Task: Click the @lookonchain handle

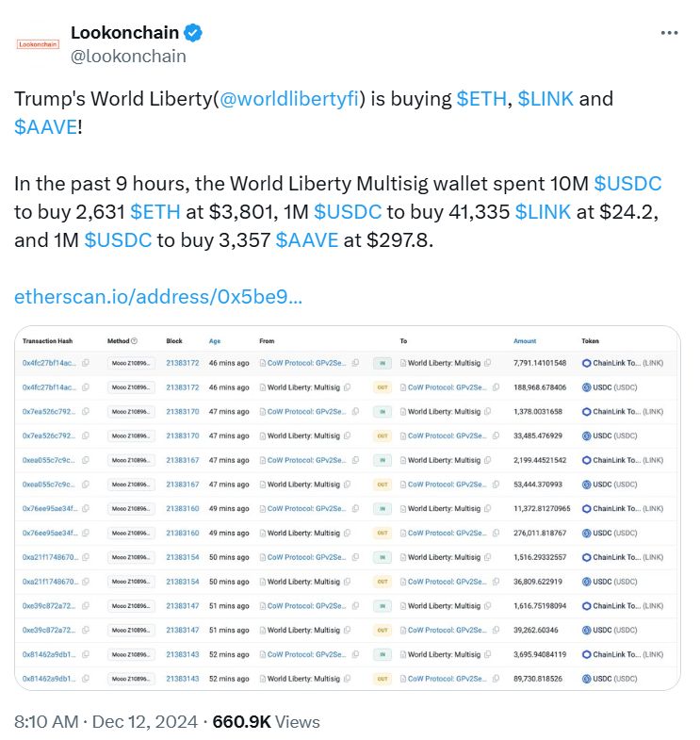Action: 128,57
